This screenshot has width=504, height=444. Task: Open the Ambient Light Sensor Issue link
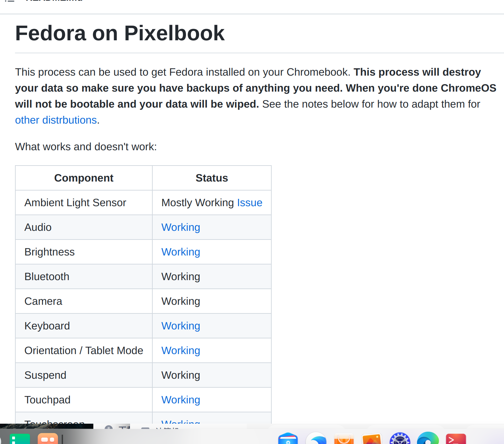(x=249, y=203)
